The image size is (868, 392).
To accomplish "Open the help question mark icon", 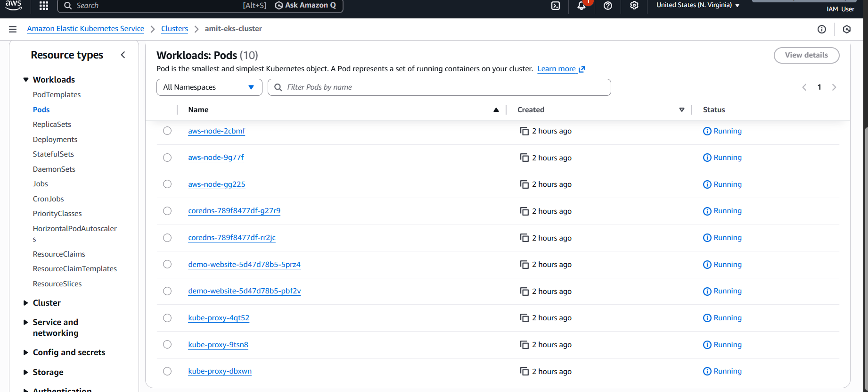I will point(608,6).
